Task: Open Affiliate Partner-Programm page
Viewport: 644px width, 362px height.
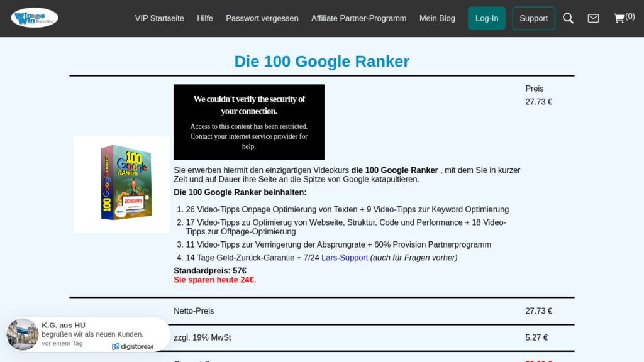Action: (358, 18)
